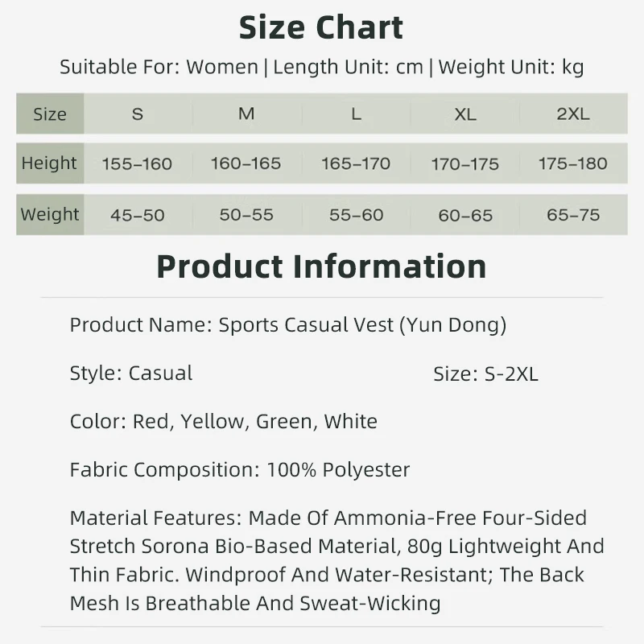Select the S size column header
The width and height of the screenshot is (644, 644).
(x=138, y=114)
